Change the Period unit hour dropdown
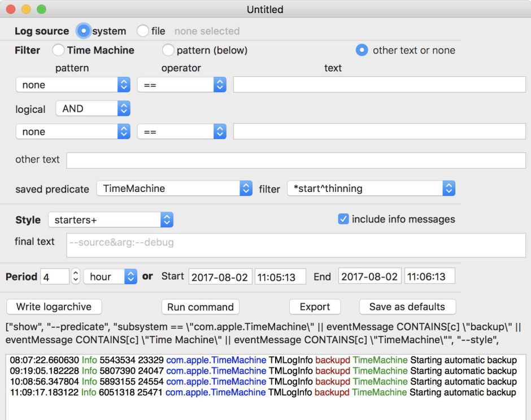531x420 pixels. click(110, 277)
